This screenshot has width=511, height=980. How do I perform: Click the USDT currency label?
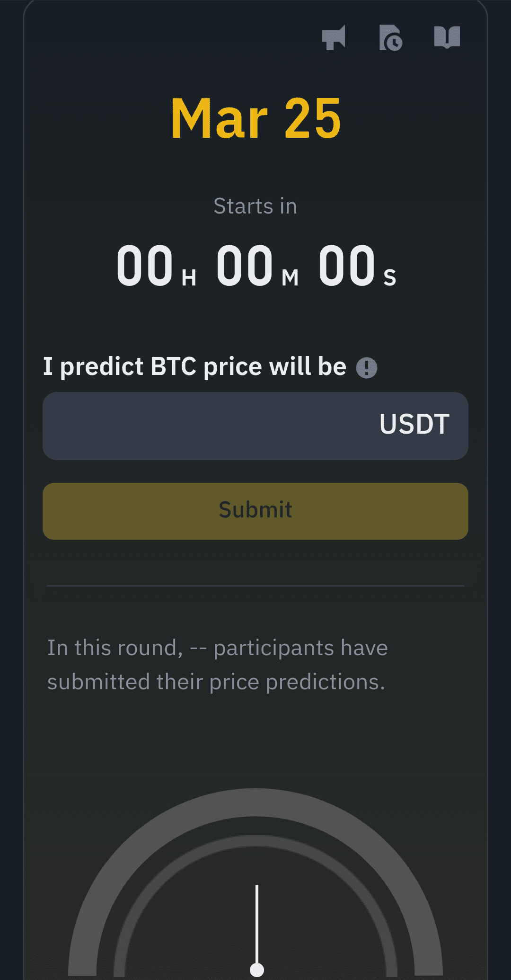tap(414, 424)
